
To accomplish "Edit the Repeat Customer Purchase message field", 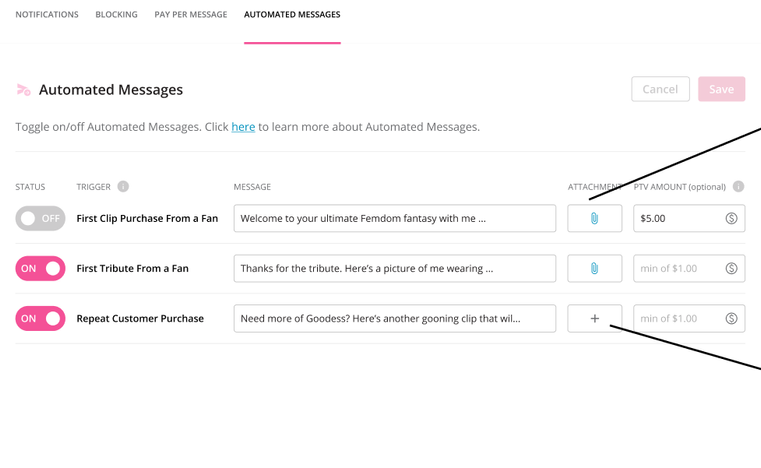I will click(395, 318).
